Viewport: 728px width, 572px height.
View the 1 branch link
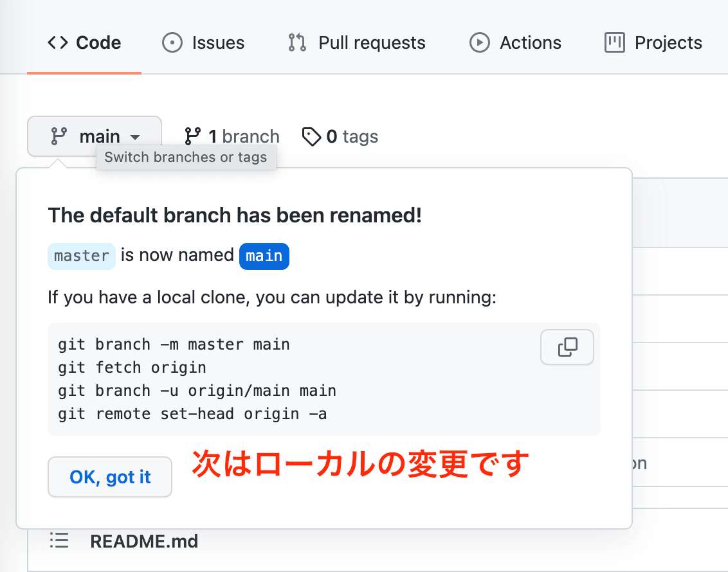[x=232, y=136]
